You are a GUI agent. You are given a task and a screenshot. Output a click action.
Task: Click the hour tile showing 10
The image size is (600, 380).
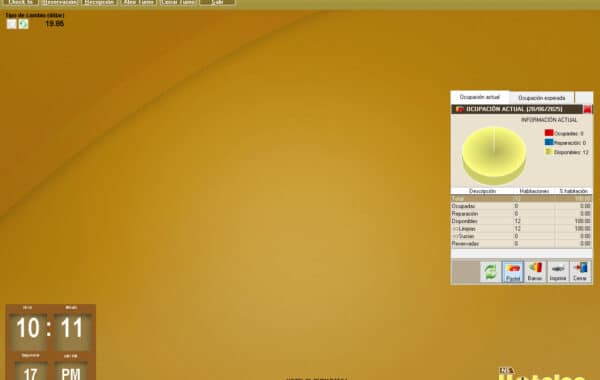tap(28, 331)
